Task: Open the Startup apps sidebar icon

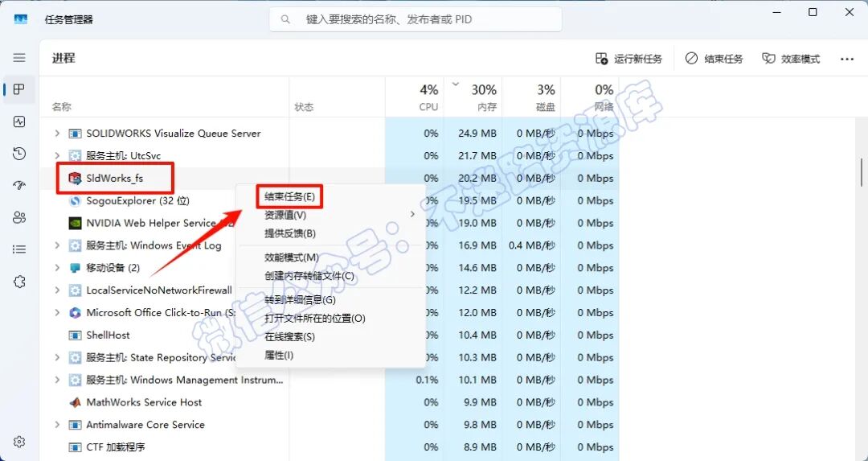Action: pyautogui.click(x=19, y=186)
